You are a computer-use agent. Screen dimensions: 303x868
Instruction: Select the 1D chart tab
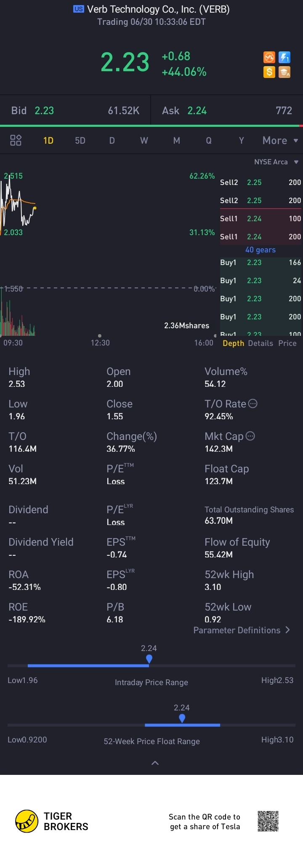click(48, 140)
